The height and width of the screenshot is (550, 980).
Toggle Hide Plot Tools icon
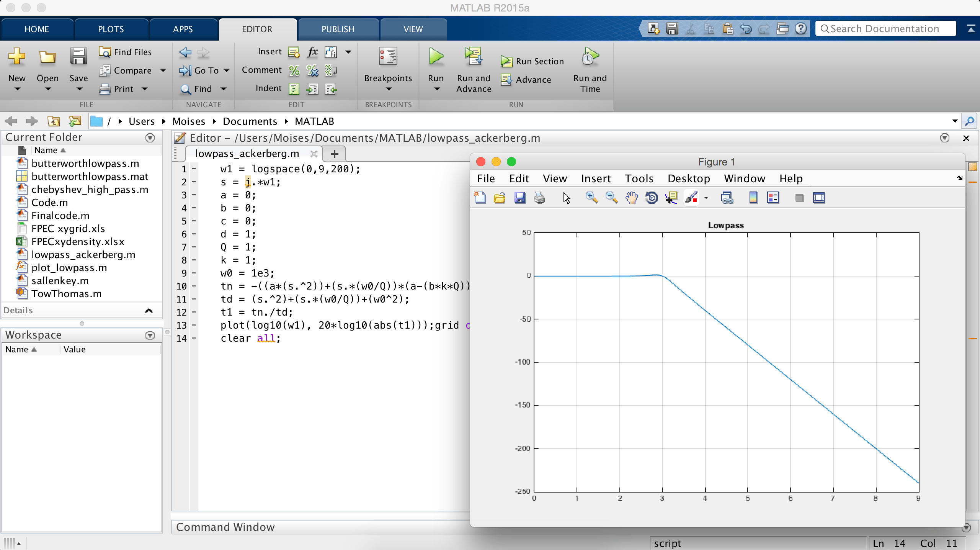tap(799, 198)
